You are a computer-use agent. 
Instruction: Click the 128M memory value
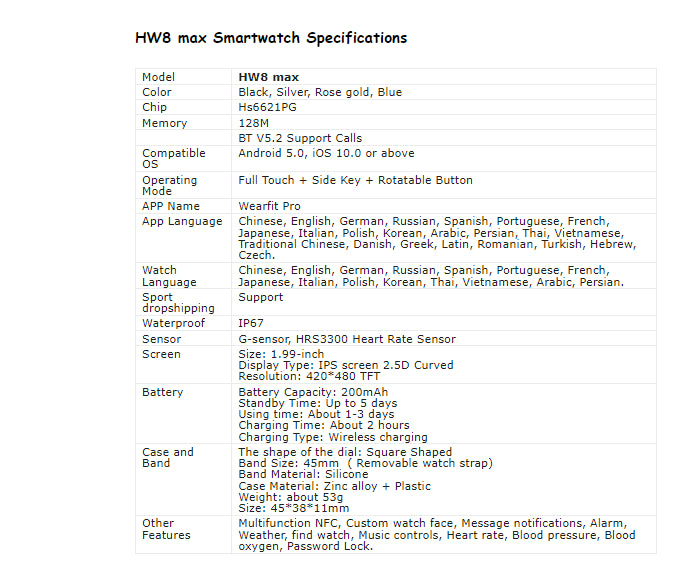253,123
